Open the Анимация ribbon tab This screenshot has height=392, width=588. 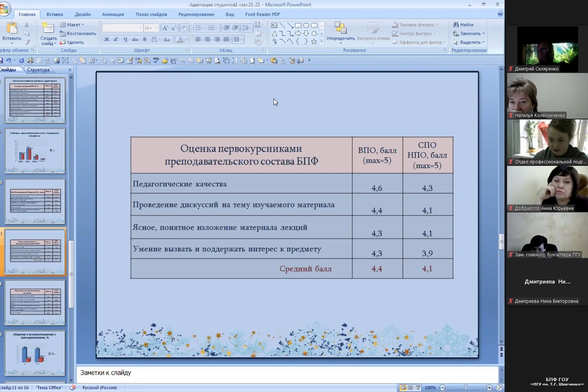tap(113, 15)
